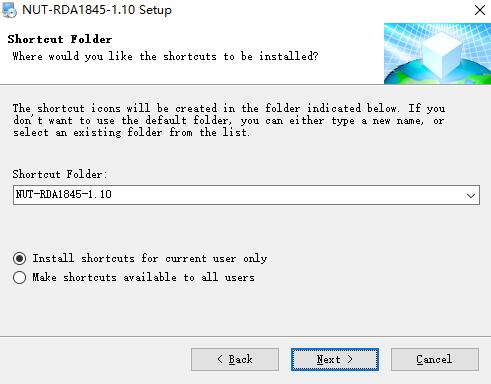Click the left chevron on the Back button
The image size is (491, 384).
pos(220,359)
